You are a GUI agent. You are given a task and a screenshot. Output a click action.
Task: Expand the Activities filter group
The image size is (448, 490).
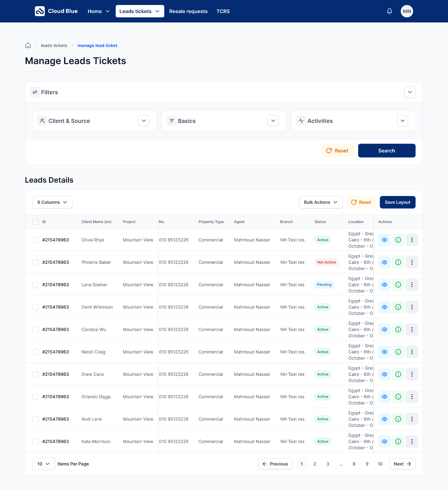click(x=403, y=121)
